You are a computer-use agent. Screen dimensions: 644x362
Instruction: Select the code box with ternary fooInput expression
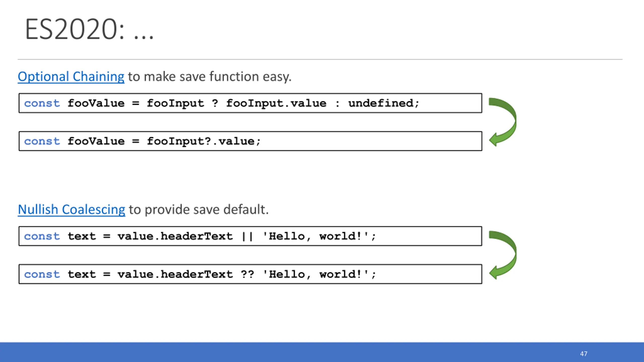[250, 103]
